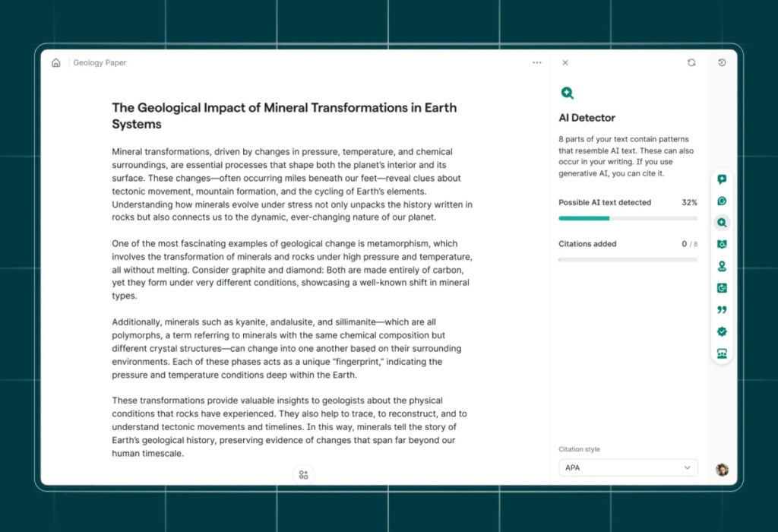Open the expert review person icon
Screen dimensions: 778x532
pyautogui.click(x=722, y=267)
